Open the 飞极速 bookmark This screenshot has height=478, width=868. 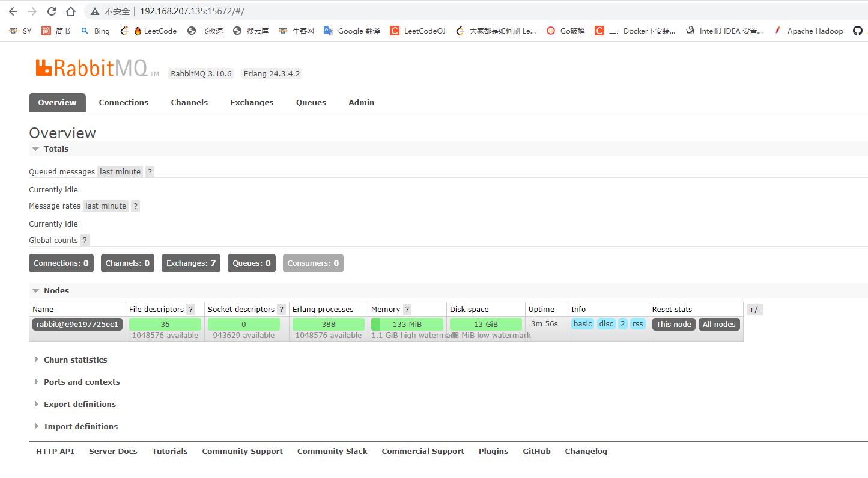pos(205,31)
